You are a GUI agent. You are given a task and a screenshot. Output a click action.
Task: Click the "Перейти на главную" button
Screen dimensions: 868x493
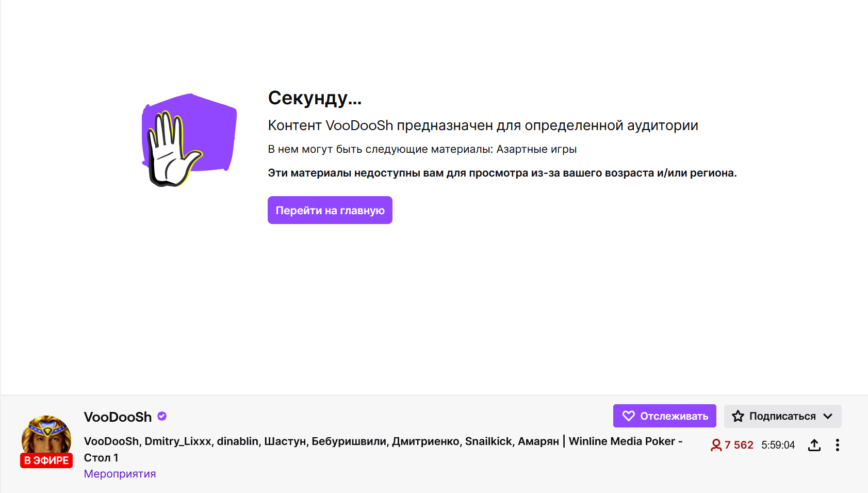(x=330, y=210)
